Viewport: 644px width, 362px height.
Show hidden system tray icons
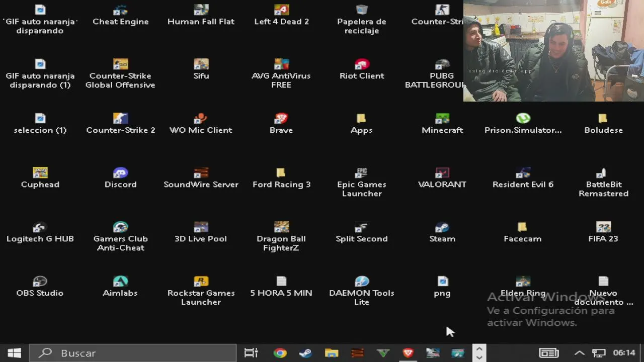click(x=579, y=353)
